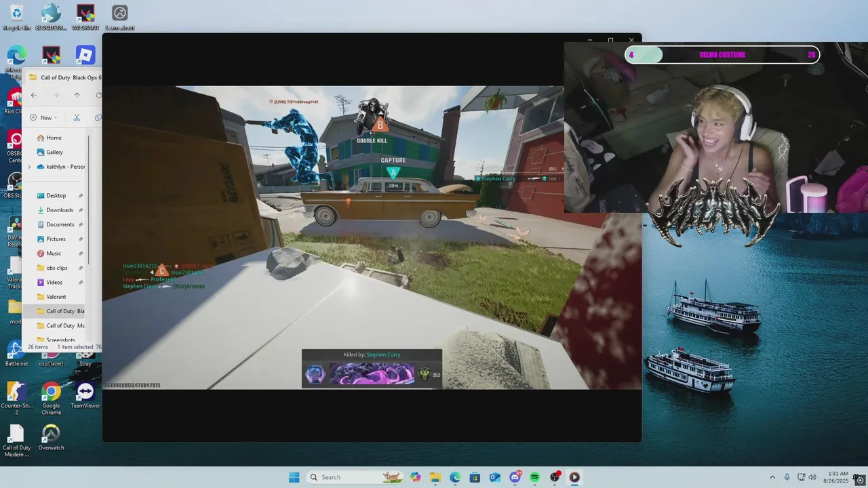Open the Recycle Bin desktop icon
This screenshot has width=868, height=488.
point(16,16)
